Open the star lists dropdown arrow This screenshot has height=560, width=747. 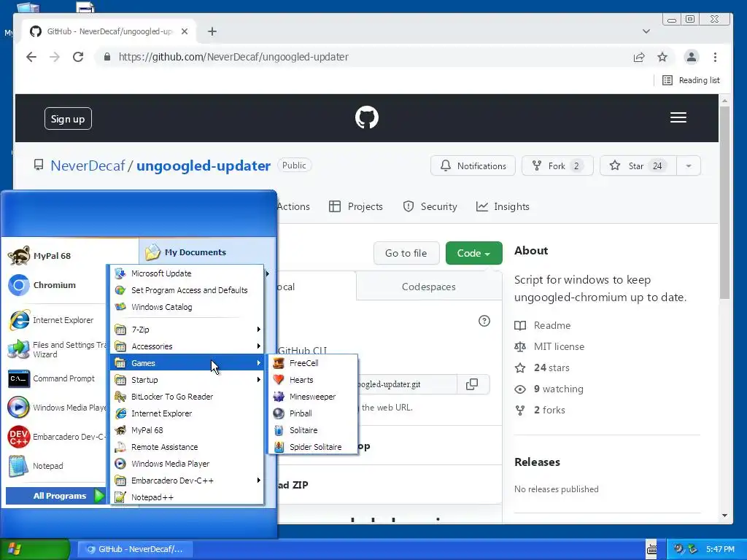click(689, 166)
